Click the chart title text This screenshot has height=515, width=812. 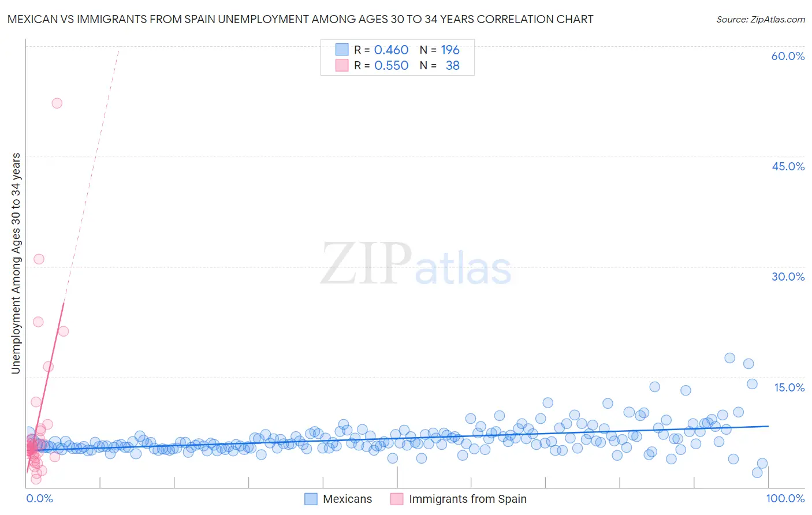coord(300,19)
